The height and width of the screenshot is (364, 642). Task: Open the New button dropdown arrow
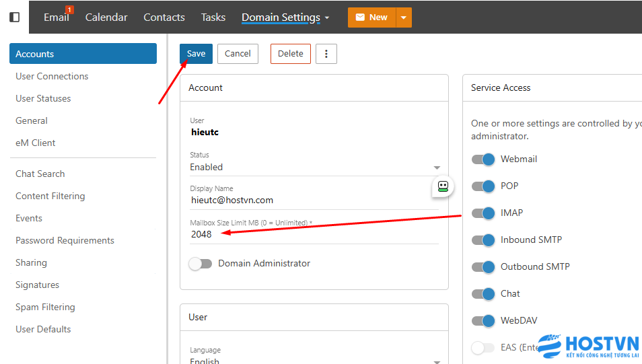point(404,17)
